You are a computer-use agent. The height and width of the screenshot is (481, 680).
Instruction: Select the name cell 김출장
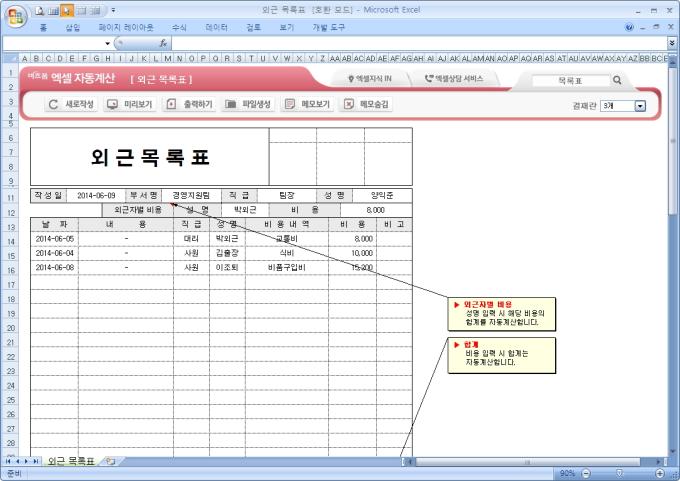point(227,253)
